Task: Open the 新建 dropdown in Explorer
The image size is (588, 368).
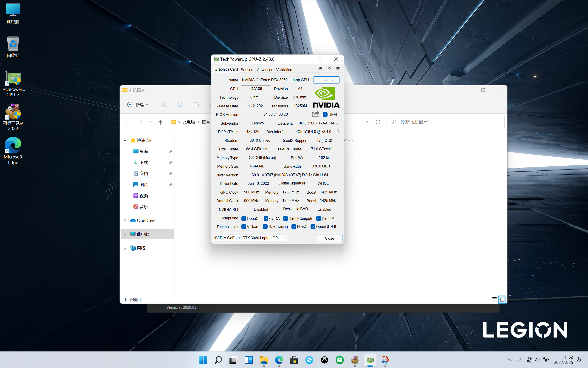Action: [138, 105]
